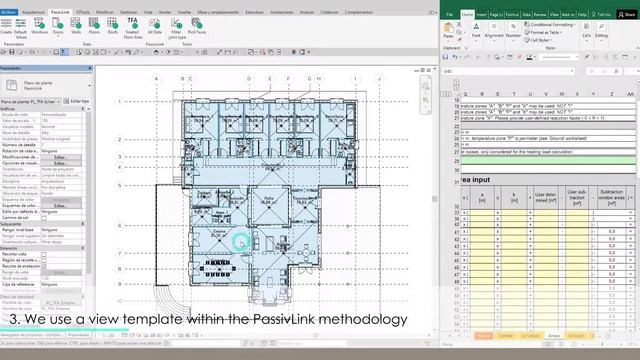Click the Excel save icon
This screenshot has height=360, width=640.
point(445,58)
